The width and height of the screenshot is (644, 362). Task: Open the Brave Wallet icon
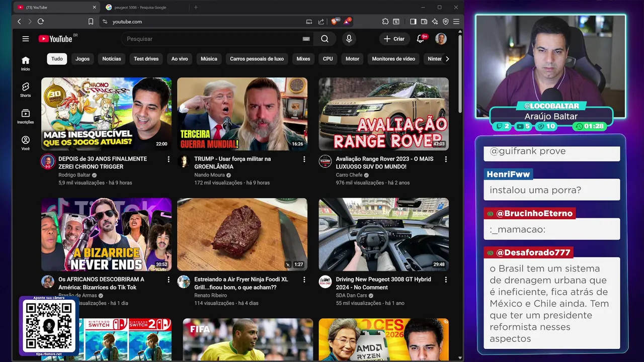click(424, 22)
